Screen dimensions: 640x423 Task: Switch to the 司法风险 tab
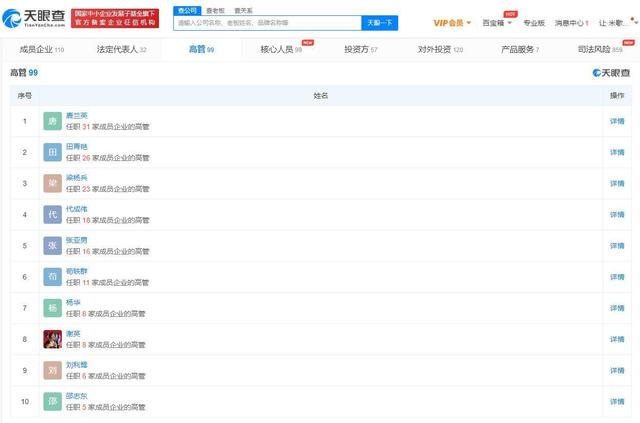point(600,49)
